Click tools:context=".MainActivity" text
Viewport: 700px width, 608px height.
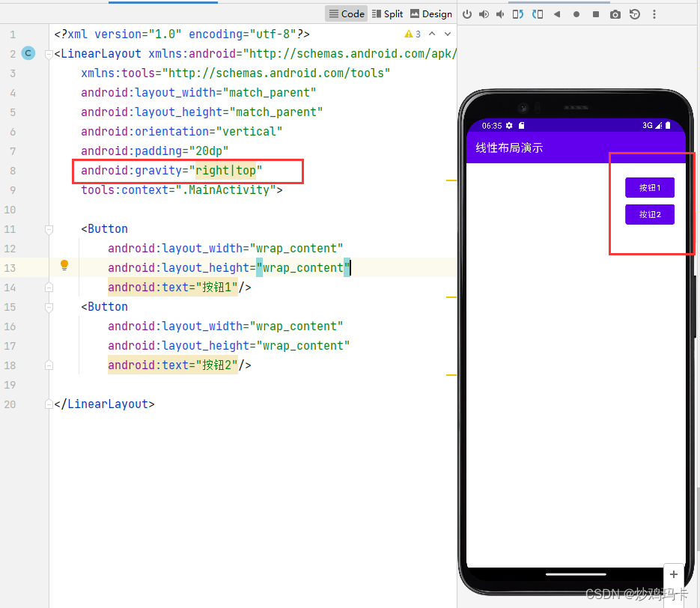179,190
